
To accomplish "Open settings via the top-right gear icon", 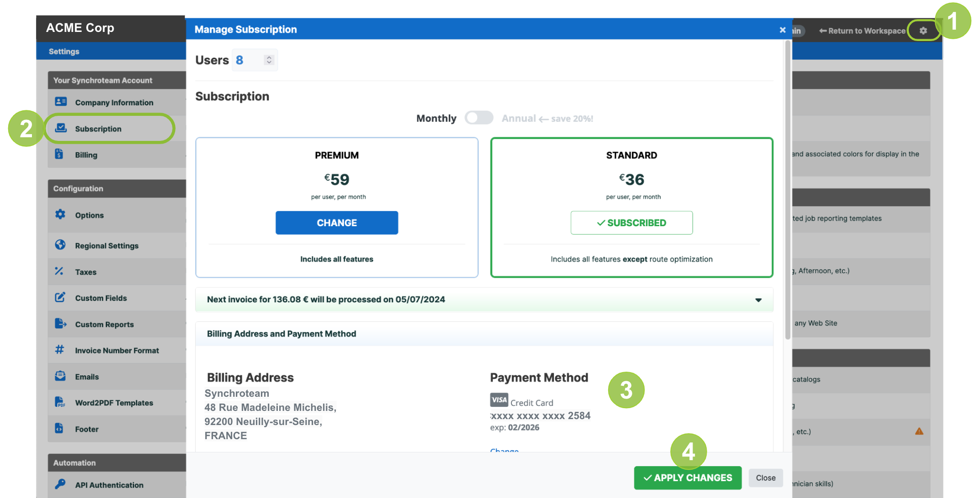I will pos(923,31).
